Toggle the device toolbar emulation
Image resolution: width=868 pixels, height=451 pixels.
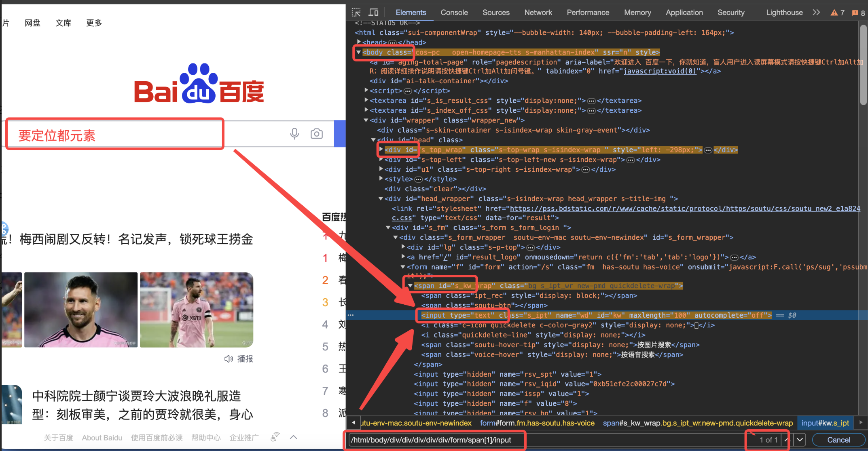373,12
